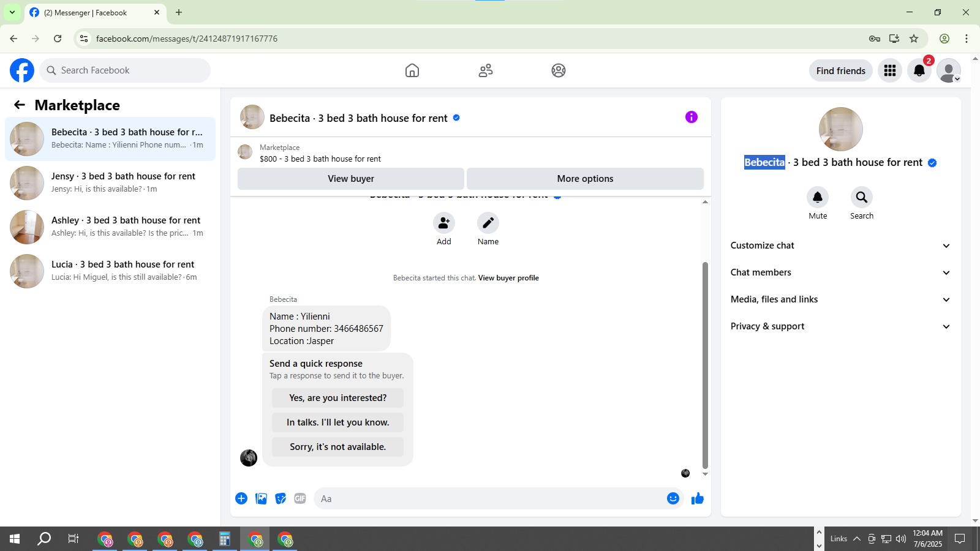Go back using the Marketplace back arrow
The width and height of the screenshot is (980, 551).
20,105
